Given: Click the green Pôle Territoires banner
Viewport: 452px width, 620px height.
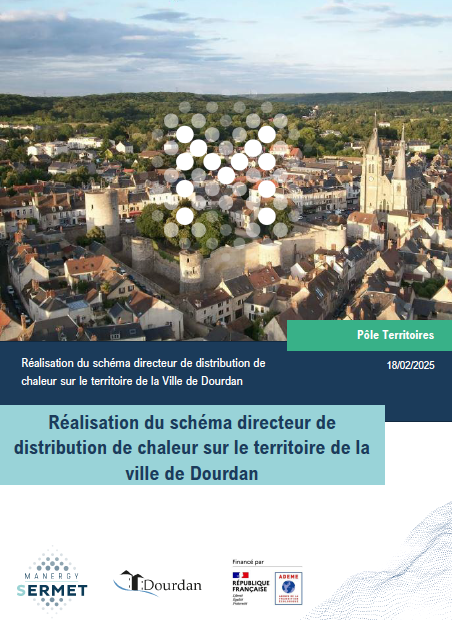Looking at the screenshot, I should tap(369, 335).
